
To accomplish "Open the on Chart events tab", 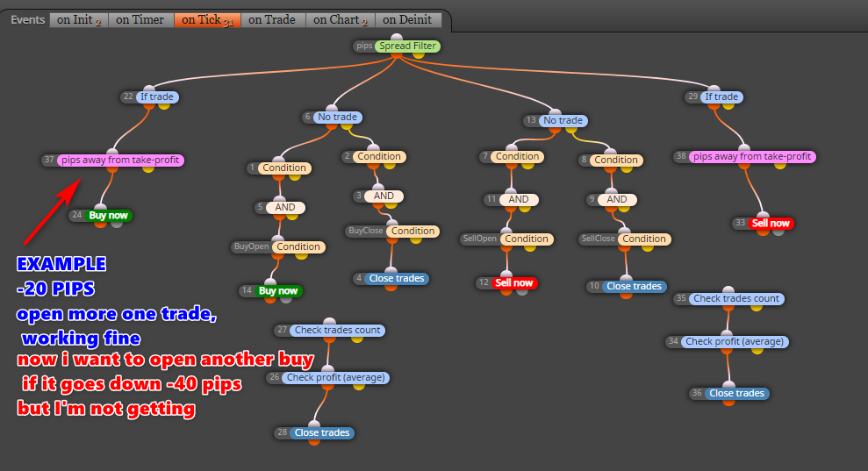I will pyautogui.click(x=340, y=20).
